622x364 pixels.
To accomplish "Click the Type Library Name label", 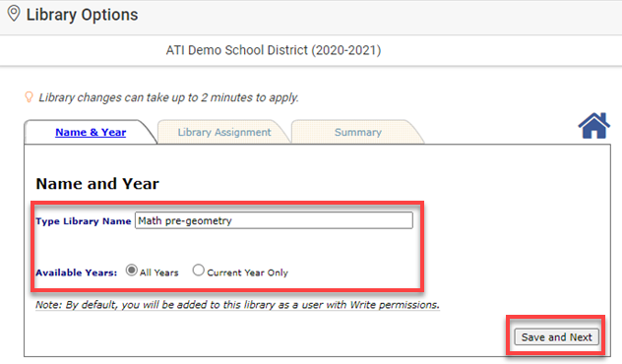I will click(x=84, y=220).
